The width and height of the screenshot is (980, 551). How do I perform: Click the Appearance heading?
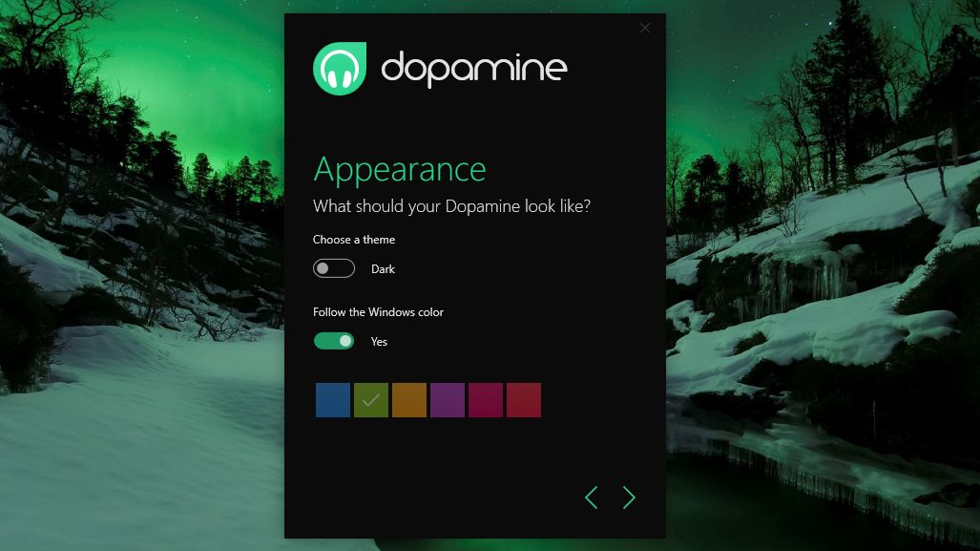(400, 168)
